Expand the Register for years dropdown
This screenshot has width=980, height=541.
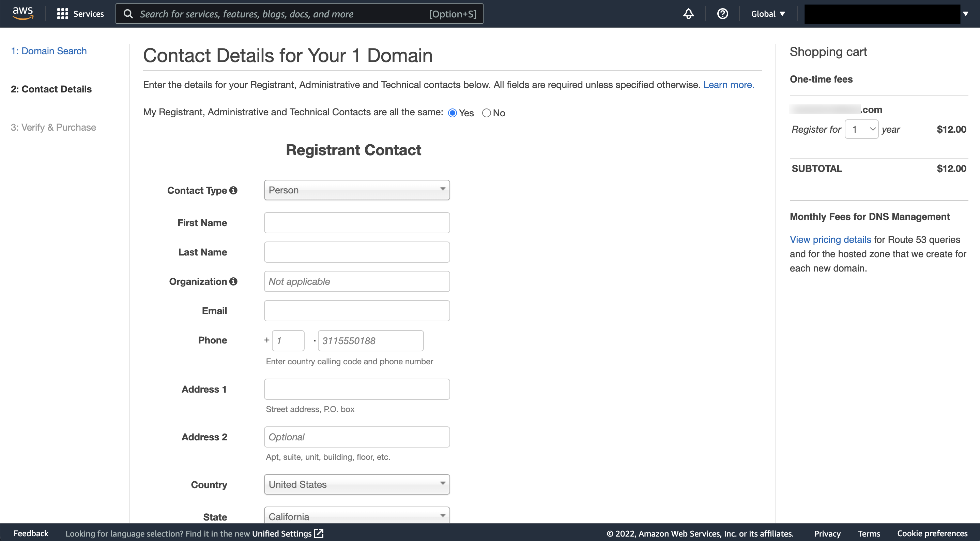861,129
